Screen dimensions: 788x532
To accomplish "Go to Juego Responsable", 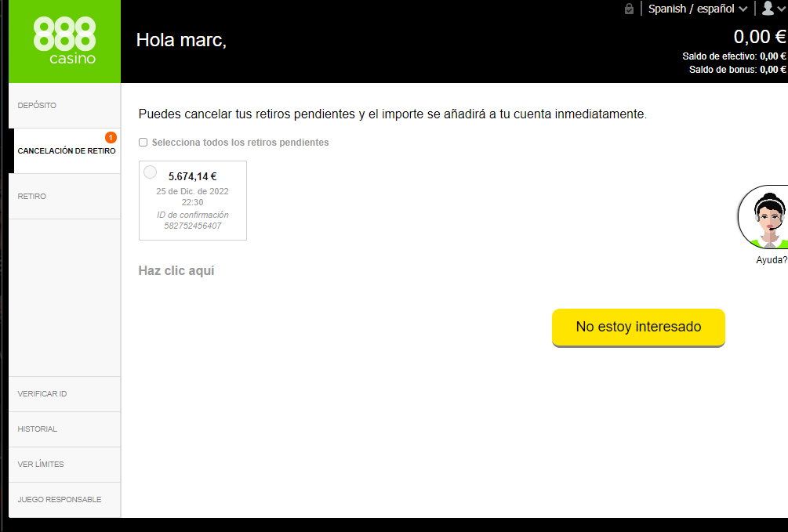I will (x=60, y=500).
